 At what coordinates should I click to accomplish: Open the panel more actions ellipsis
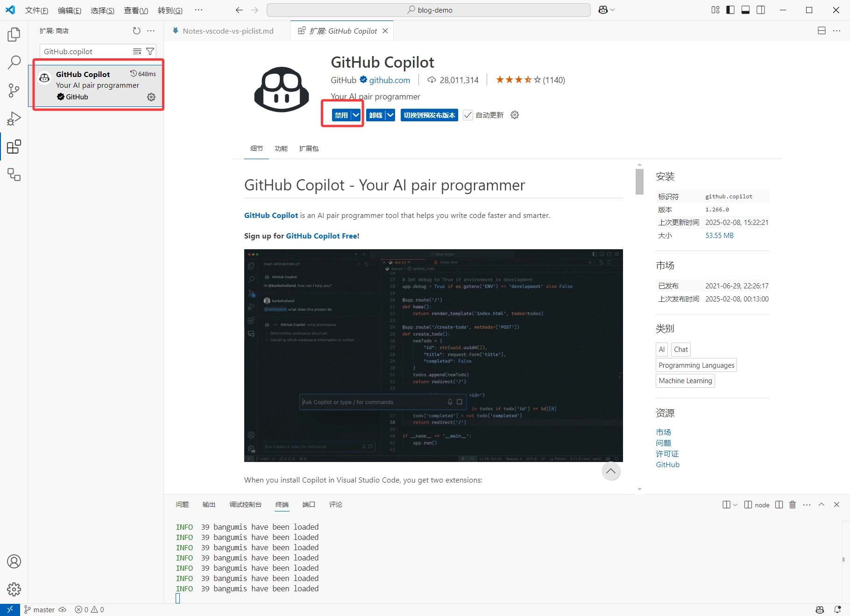coord(807,504)
